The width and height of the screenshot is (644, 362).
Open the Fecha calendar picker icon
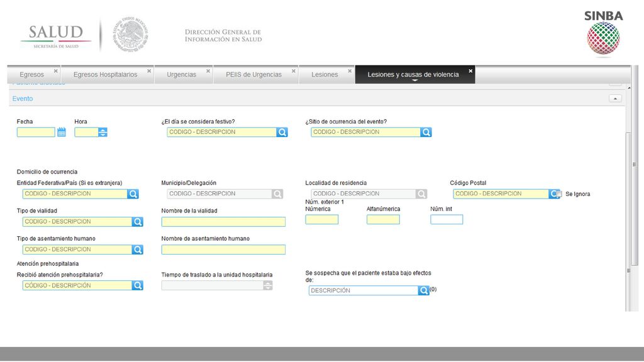(61, 132)
